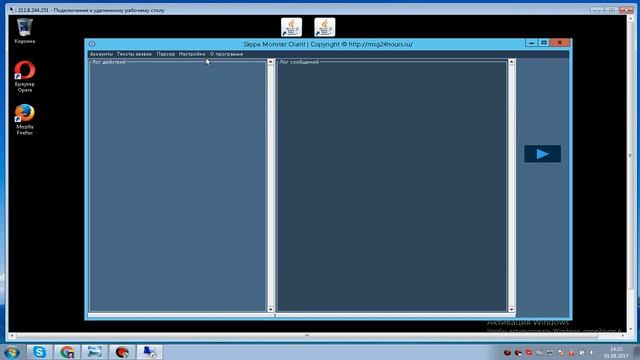Open the Windows Start menu
Screen dimensions: 640x360
tap(11, 352)
